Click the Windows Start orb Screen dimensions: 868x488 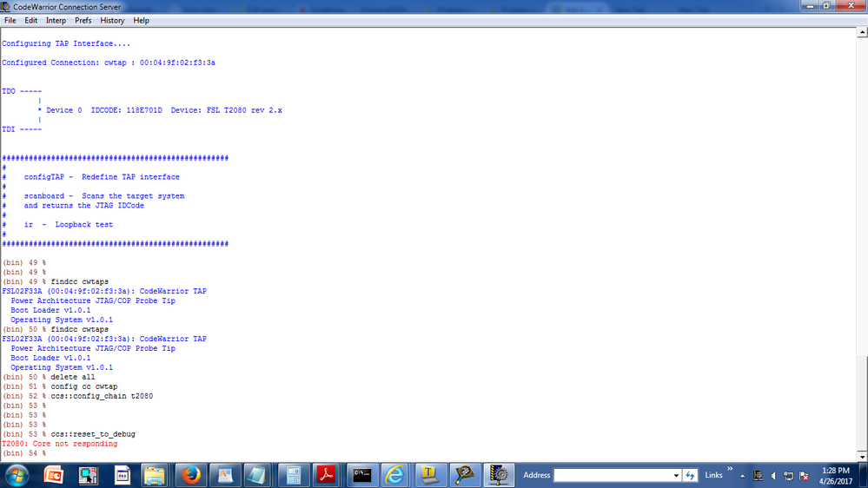[x=17, y=475]
